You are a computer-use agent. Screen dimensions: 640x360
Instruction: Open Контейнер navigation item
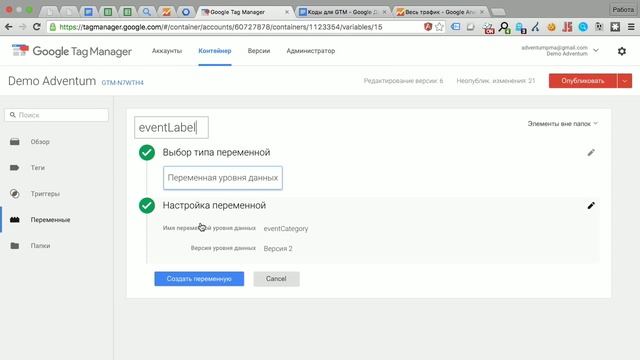point(215,51)
